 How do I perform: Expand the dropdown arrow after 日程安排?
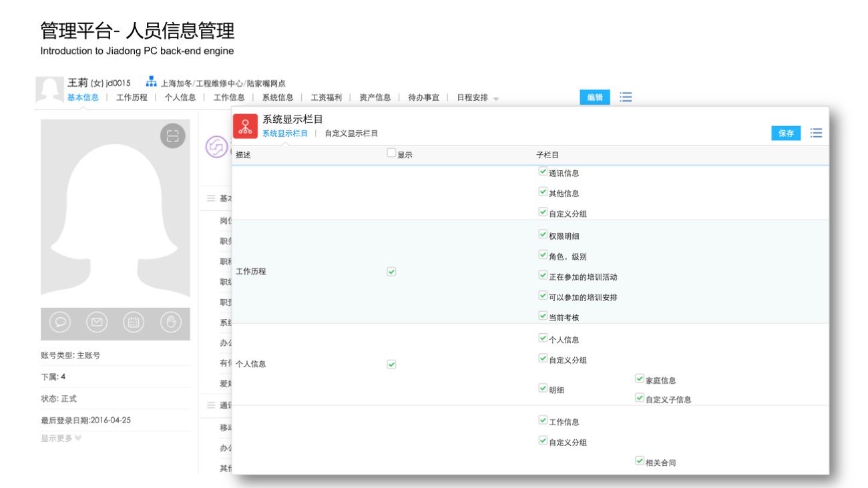(x=496, y=99)
